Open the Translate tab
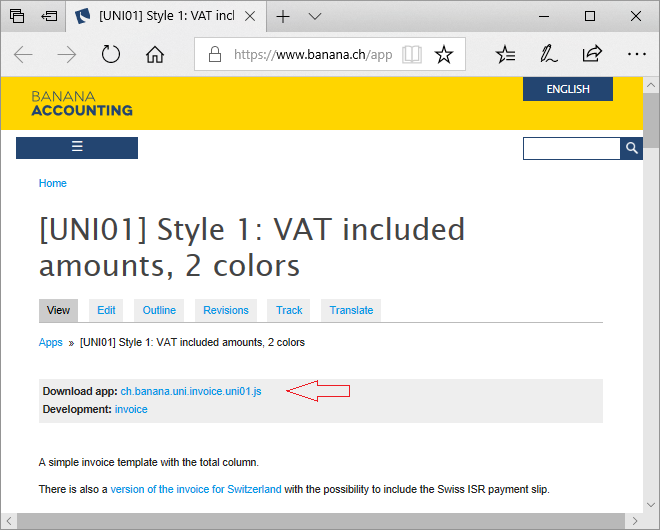This screenshot has width=660, height=530. pyautogui.click(x=351, y=310)
